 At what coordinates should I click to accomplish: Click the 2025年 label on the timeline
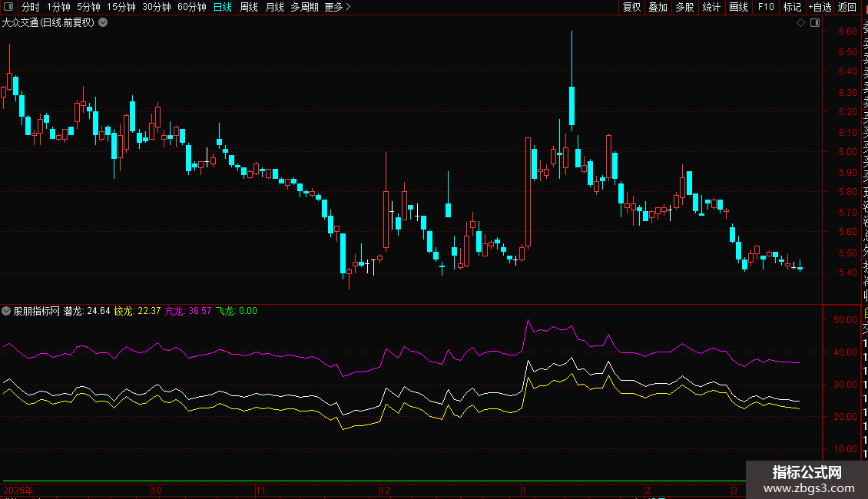[x=17, y=489]
